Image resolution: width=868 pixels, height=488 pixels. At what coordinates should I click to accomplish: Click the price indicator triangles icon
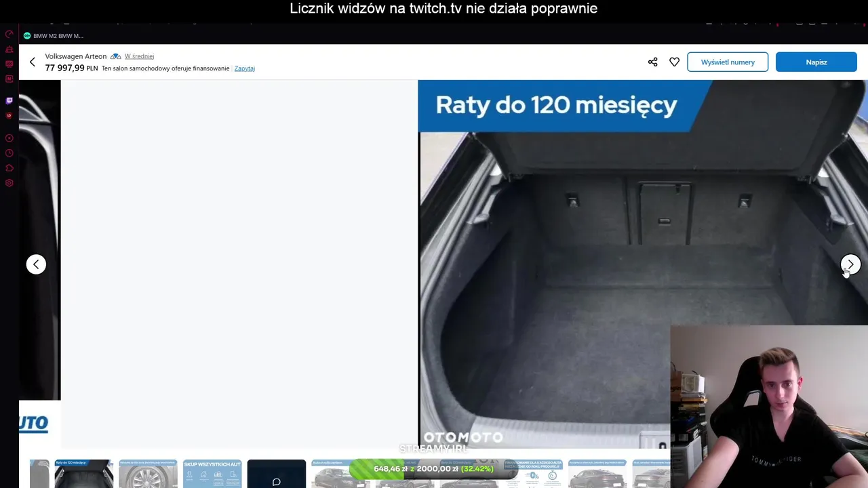coord(115,56)
